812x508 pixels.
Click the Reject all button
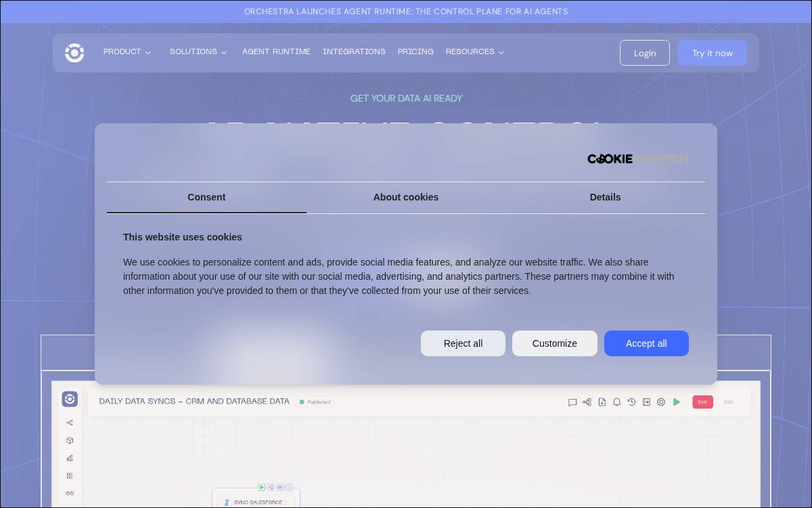463,343
